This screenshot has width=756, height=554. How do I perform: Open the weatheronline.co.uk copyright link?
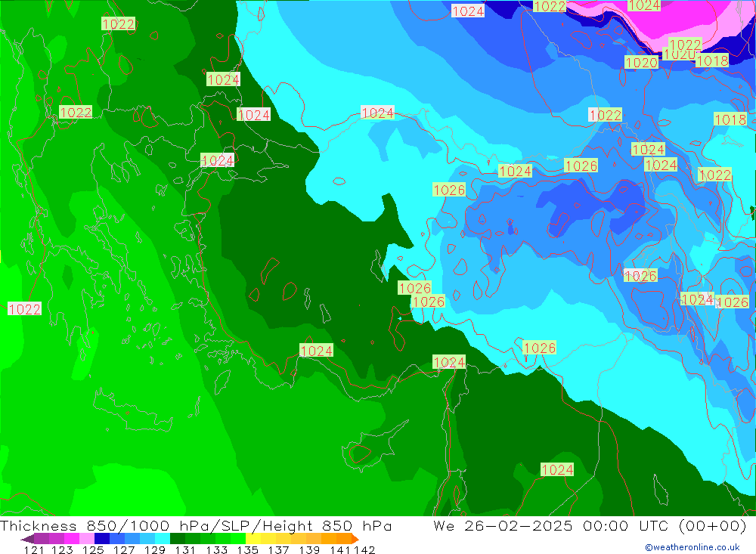coord(692,547)
